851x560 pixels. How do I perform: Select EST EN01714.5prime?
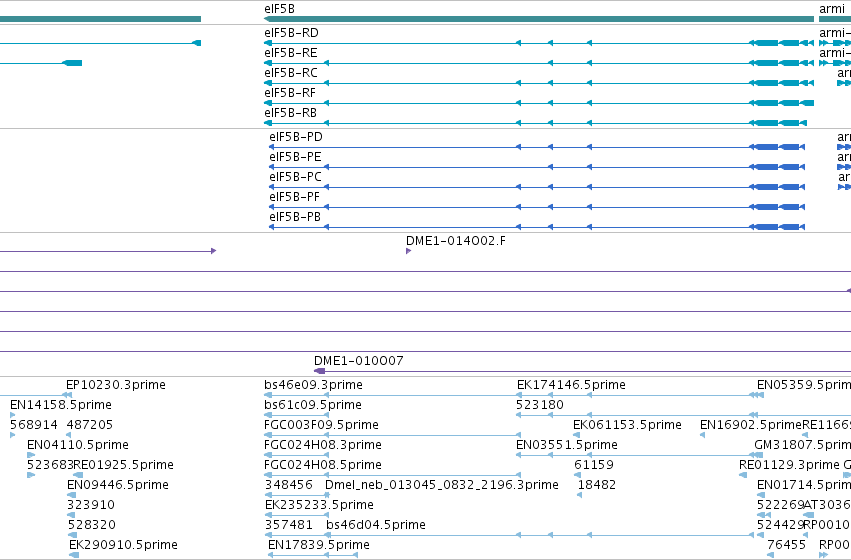pyautogui.click(x=804, y=486)
